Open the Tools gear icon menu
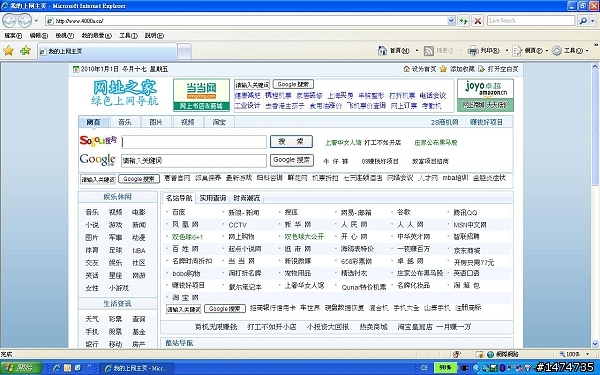Image resolution: width=600 pixels, height=375 pixels. (557, 51)
